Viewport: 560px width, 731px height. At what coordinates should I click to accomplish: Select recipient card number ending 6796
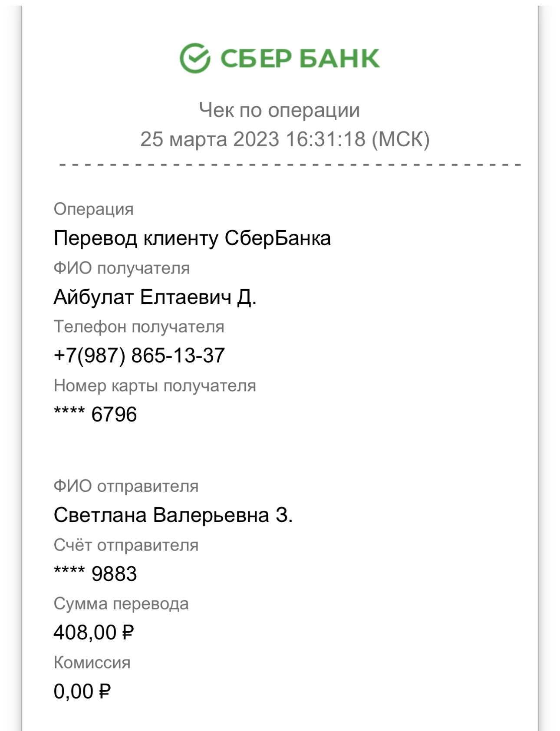[95, 415]
